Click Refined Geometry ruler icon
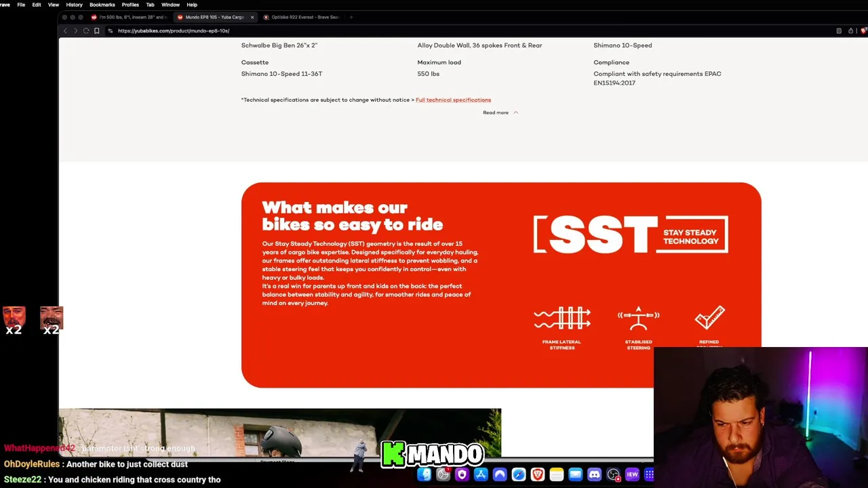Screen dimensions: 868x488 pyautogui.click(x=709, y=317)
